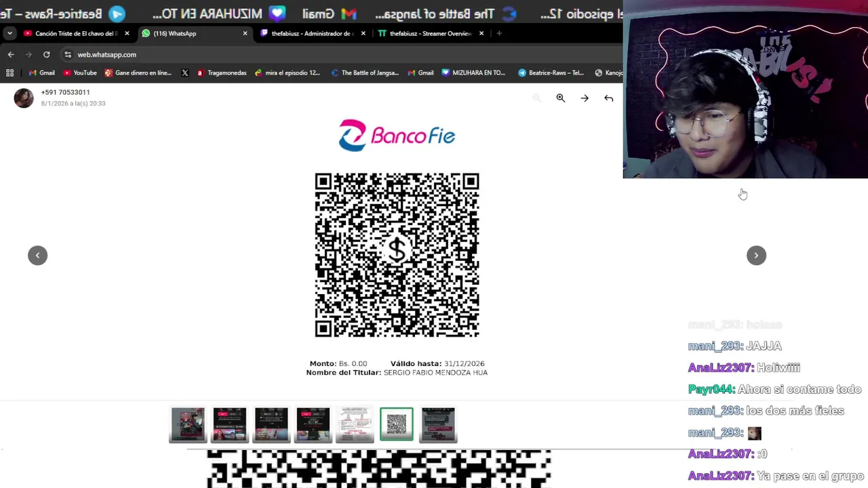Click the Monto Bs. 0.00 text
Image resolution: width=868 pixels, height=488 pixels.
click(x=338, y=364)
